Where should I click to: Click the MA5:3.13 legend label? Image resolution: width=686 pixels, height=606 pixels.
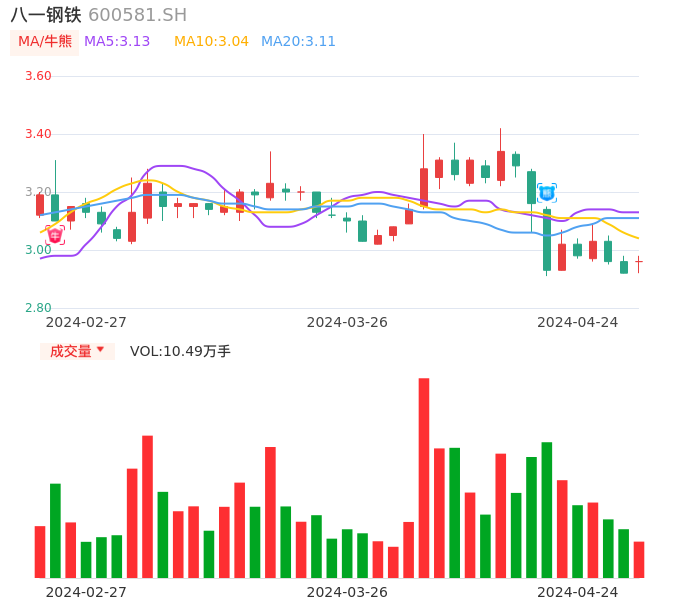(117, 42)
